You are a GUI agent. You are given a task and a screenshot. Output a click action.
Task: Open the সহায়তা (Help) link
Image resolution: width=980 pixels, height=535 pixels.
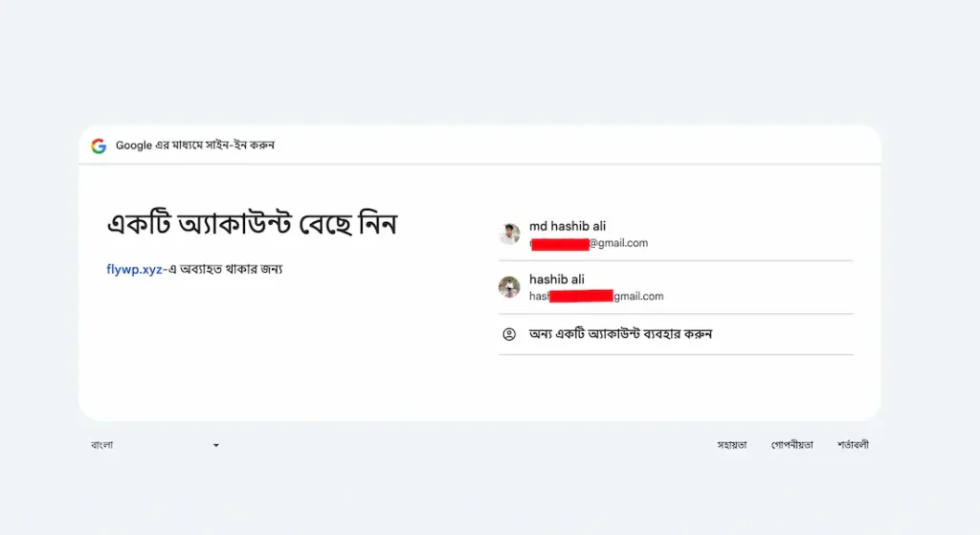click(732, 445)
